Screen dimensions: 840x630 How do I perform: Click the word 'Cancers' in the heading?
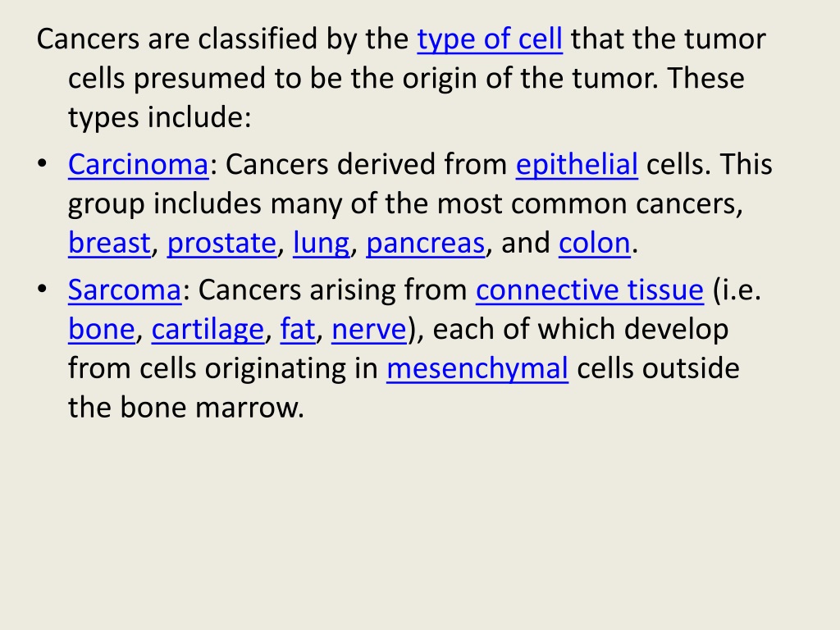tap(88, 39)
